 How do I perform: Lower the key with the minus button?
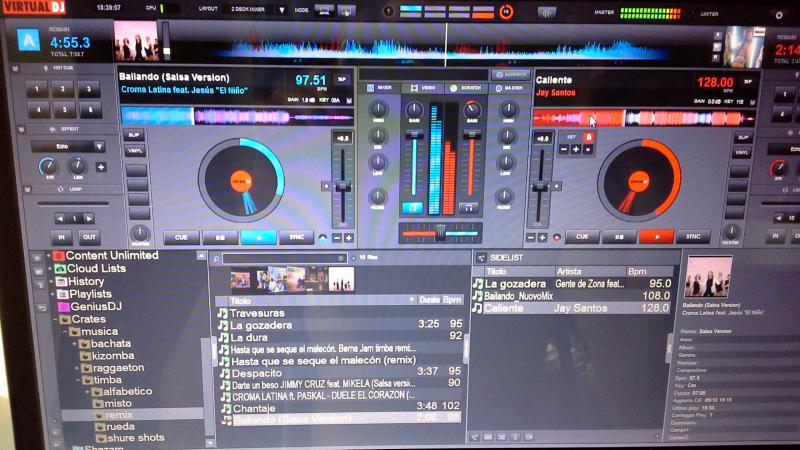(x=564, y=149)
